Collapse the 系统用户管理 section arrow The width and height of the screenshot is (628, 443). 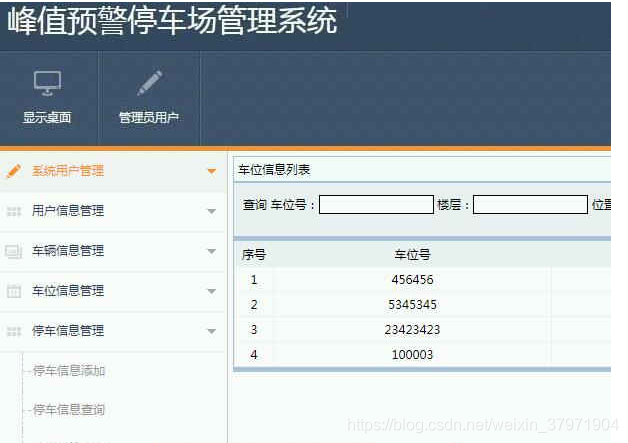(x=211, y=172)
